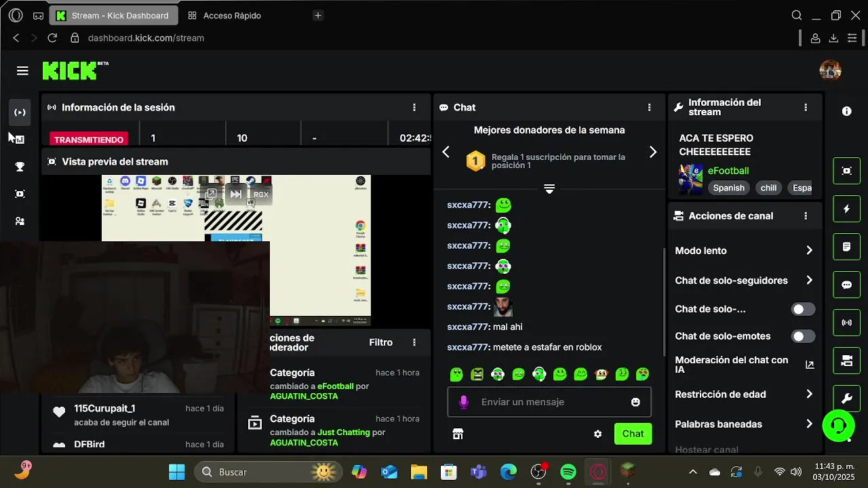Open File Explorer from the taskbar

[418, 472]
